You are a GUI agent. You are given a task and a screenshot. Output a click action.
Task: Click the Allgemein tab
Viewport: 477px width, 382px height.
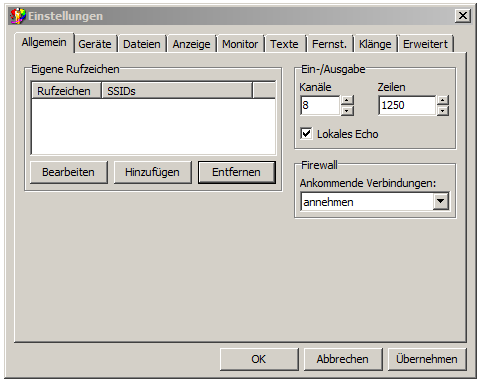44,43
